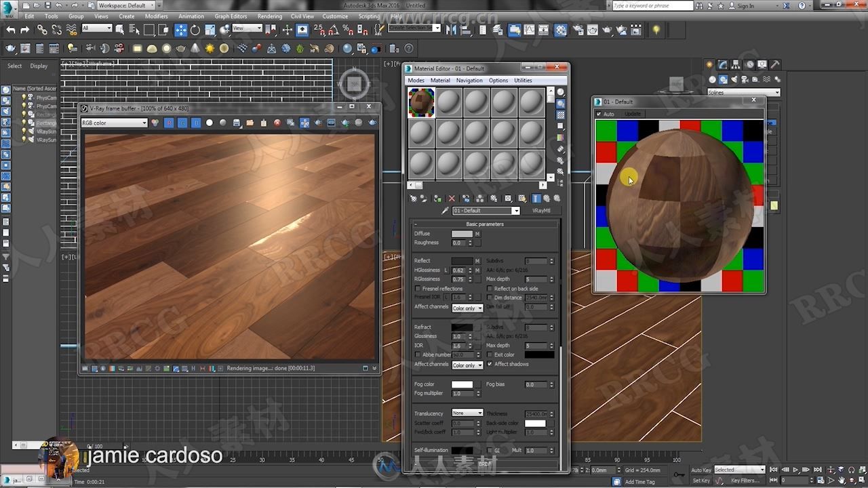
Task: Toggle checkered Background icon in Material Editor
Action: pyautogui.click(x=560, y=115)
